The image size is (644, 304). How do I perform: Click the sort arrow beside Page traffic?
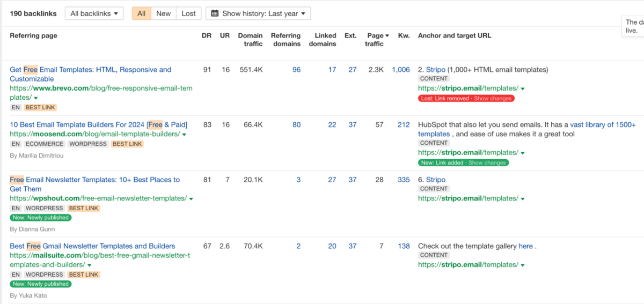[x=387, y=36]
